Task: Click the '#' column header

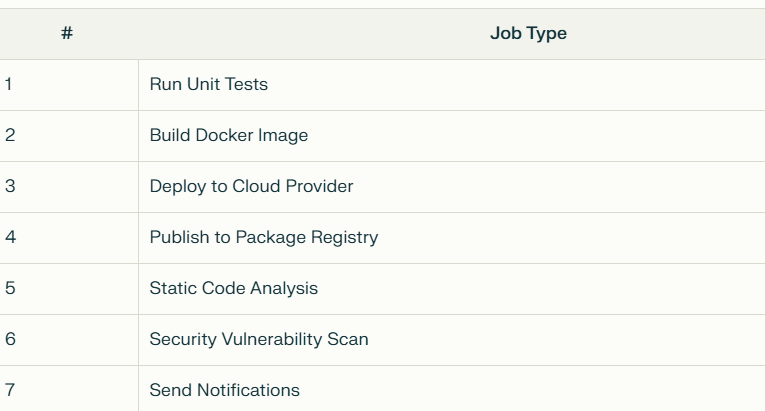Action: click(x=67, y=34)
